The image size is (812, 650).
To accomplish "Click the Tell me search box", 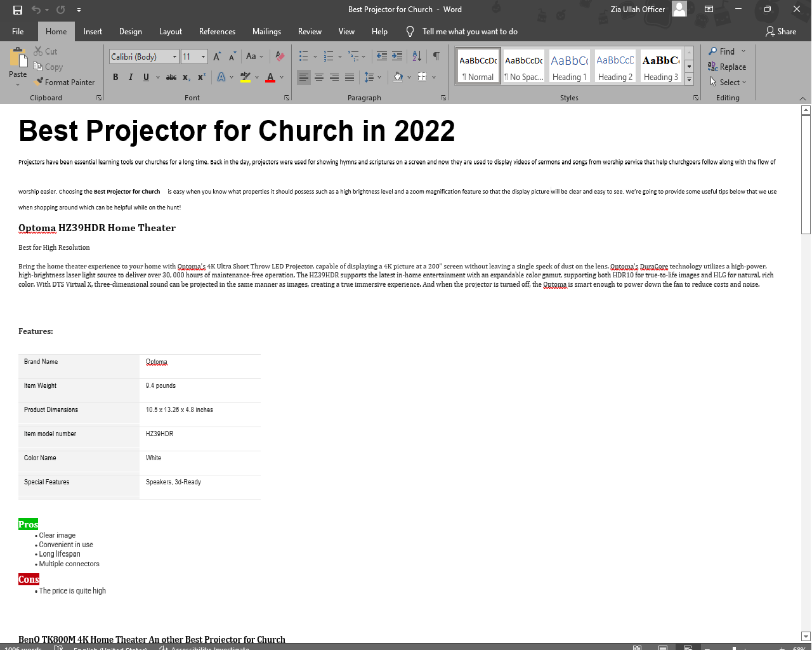I will coord(469,31).
